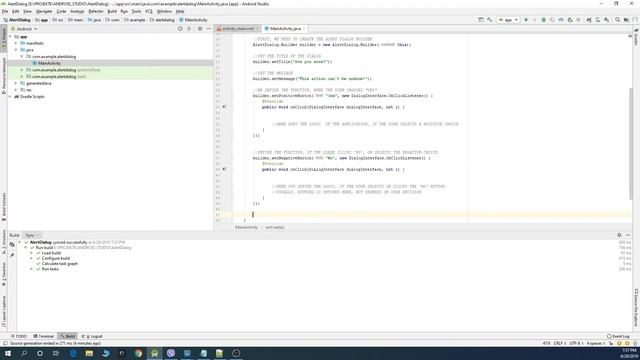Open Search Everywhere magnifier in the toolbar
Image resolution: width=640 pixels, height=360 pixels.
coord(617,20)
